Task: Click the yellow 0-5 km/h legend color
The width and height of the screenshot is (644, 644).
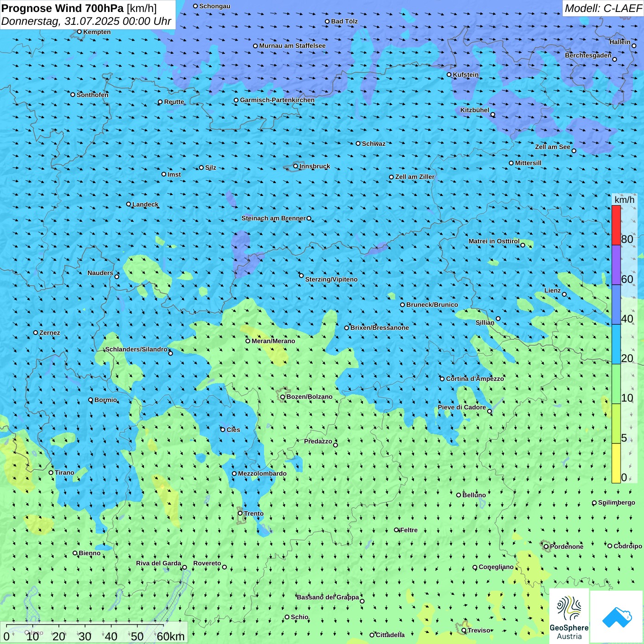Action: [x=616, y=463]
